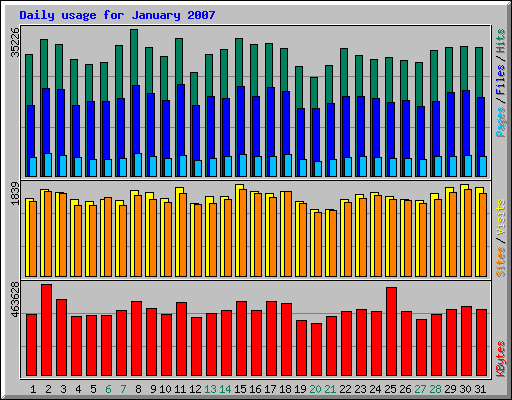Click the cyan "Pages" legend label

(x=501, y=122)
